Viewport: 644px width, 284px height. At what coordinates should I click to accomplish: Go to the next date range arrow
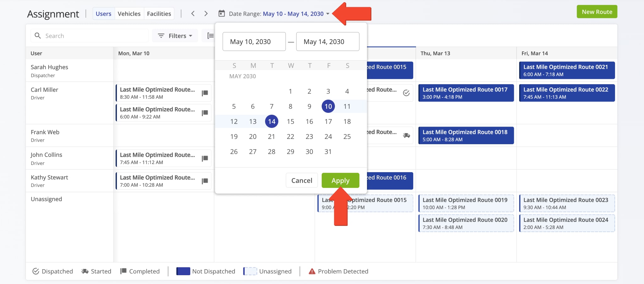(206, 14)
